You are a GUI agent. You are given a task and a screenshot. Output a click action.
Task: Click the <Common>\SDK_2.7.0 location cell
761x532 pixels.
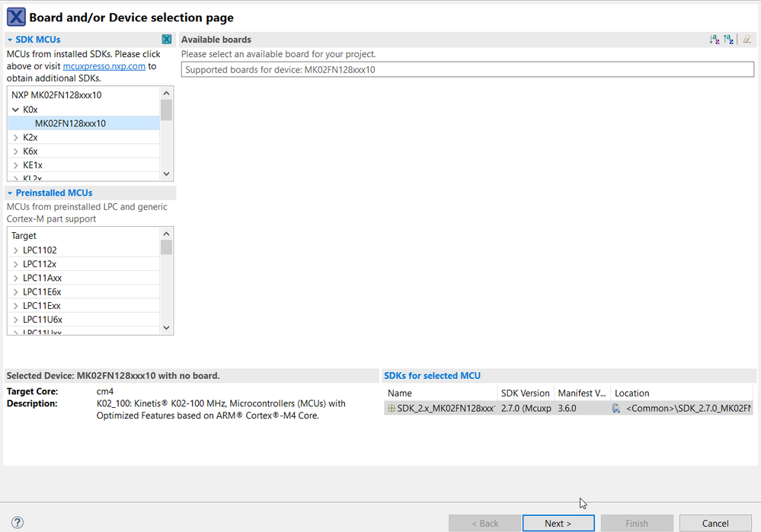(689, 409)
